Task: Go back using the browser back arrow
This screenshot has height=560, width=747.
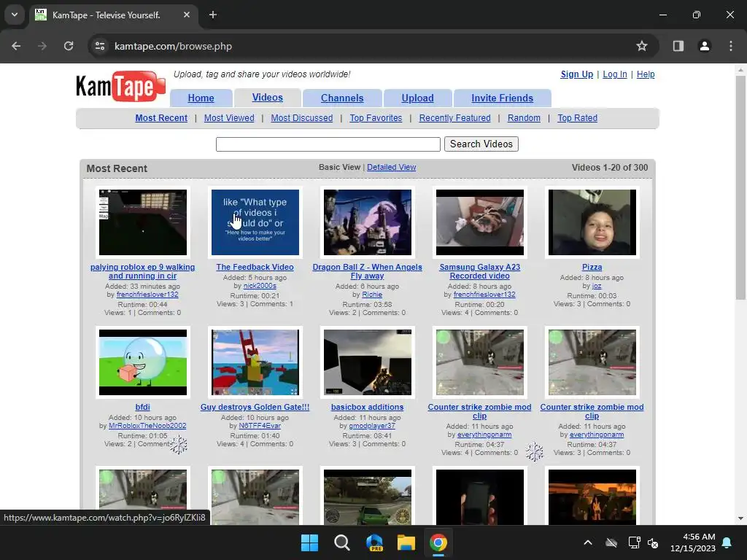Action: point(16,46)
